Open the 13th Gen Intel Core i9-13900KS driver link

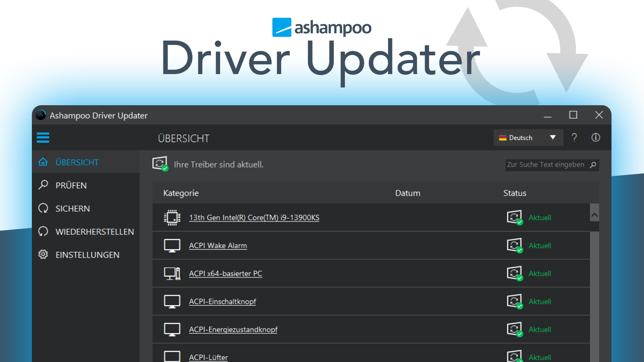coord(254,217)
